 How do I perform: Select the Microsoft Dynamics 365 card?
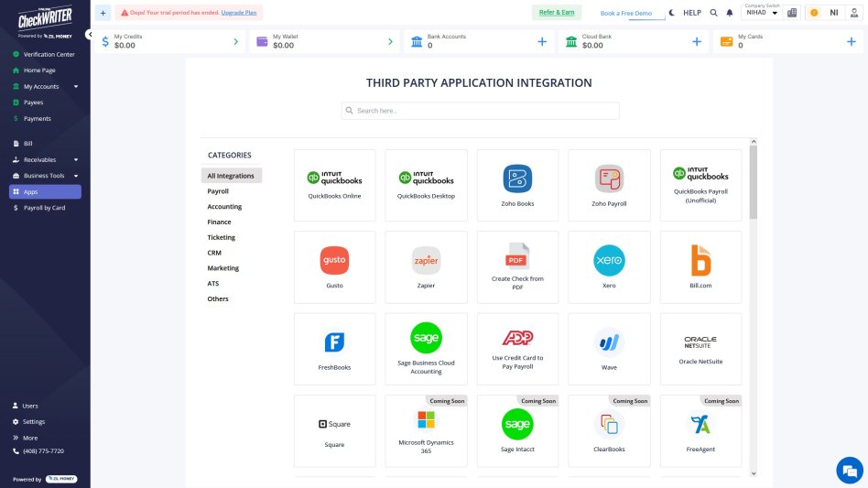426,431
